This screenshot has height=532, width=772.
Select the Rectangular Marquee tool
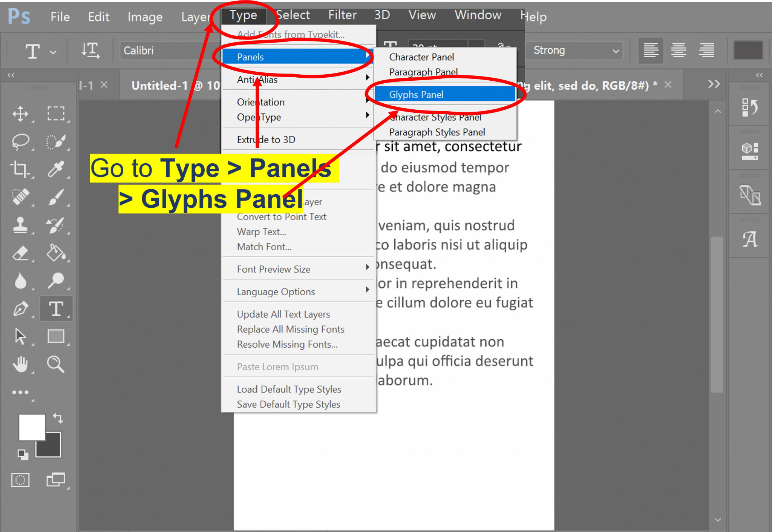(x=56, y=113)
